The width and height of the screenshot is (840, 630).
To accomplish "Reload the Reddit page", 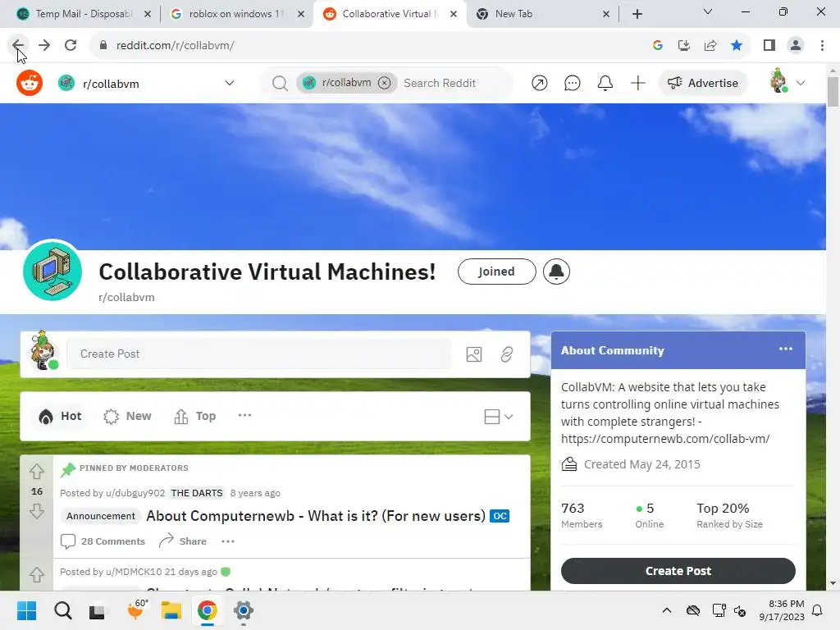I will tap(71, 45).
